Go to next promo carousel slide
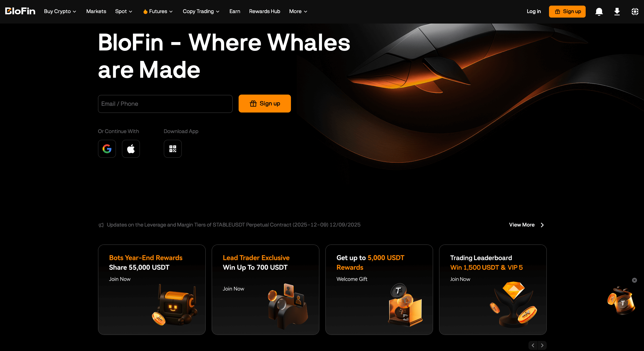Image resolution: width=644 pixels, height=351 pixels. (x=542, y=345)
